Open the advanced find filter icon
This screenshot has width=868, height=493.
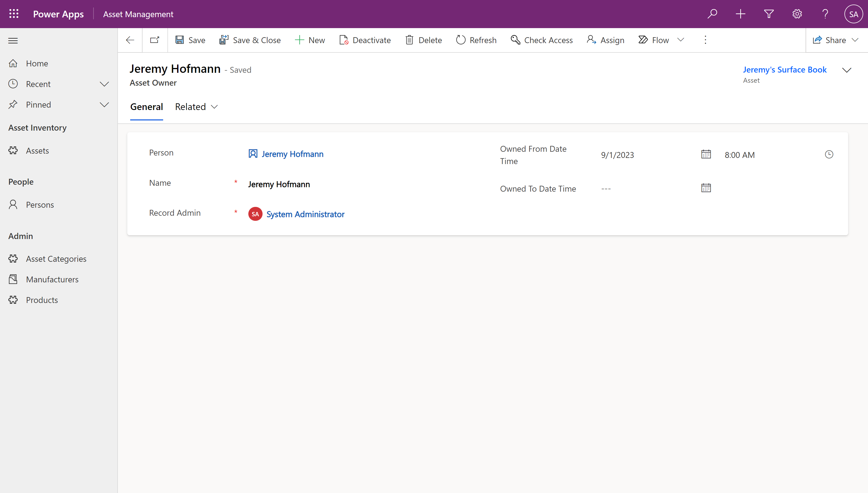[x=769, y=14]
